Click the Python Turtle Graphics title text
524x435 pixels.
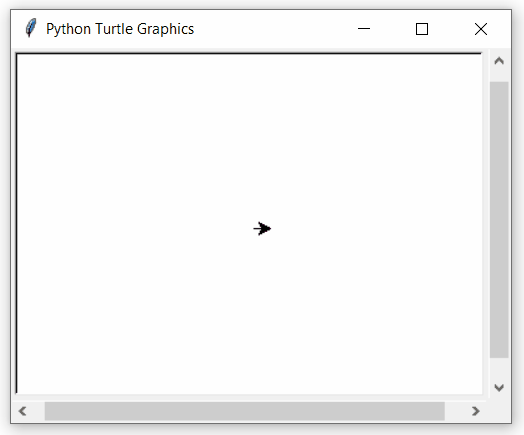pos(120,29)
